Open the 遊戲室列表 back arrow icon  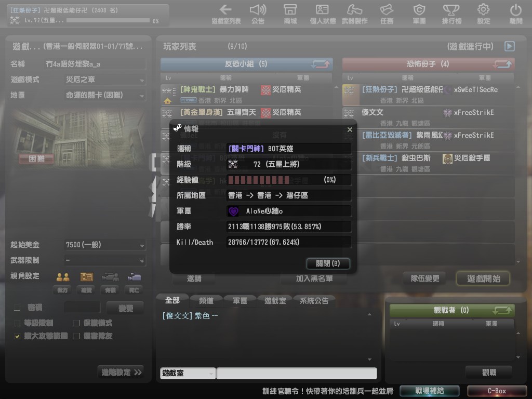pyautogui.click(x=225, y=9)
